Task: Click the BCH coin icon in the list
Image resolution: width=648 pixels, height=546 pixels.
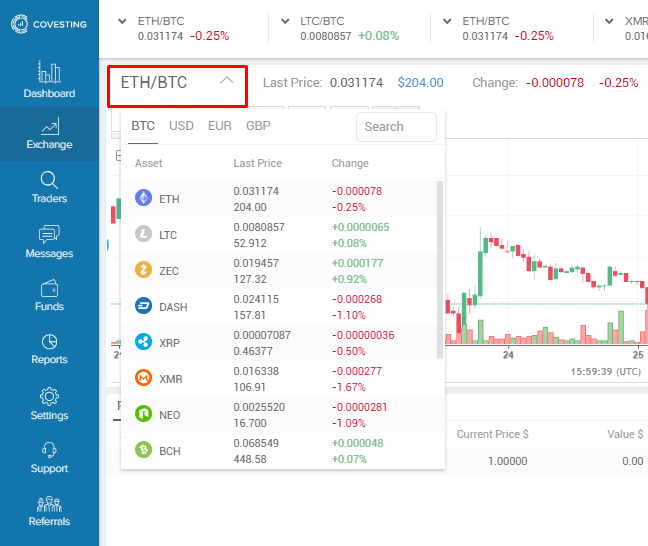Action: [143, 449]
